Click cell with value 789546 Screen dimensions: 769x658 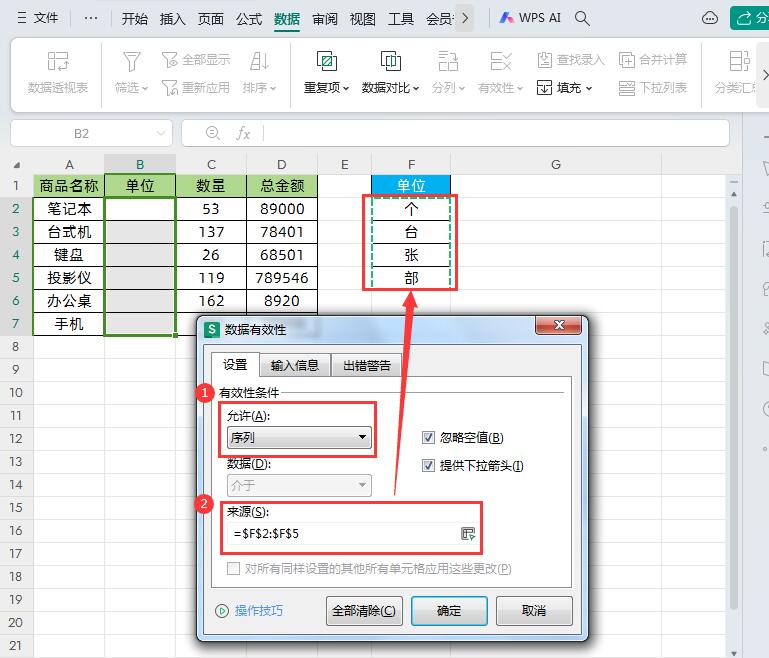[x=282, y=278]
